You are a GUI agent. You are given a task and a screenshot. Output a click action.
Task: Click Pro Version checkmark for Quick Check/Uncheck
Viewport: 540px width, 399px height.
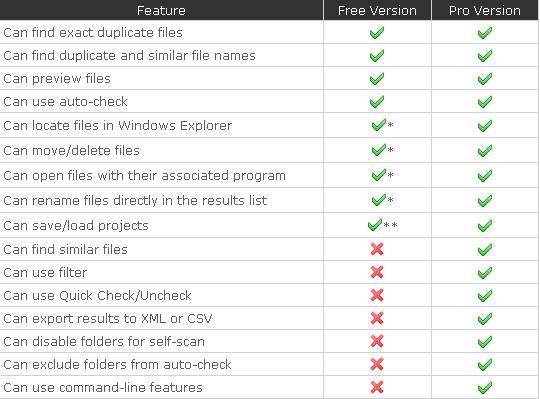[485, 296]
